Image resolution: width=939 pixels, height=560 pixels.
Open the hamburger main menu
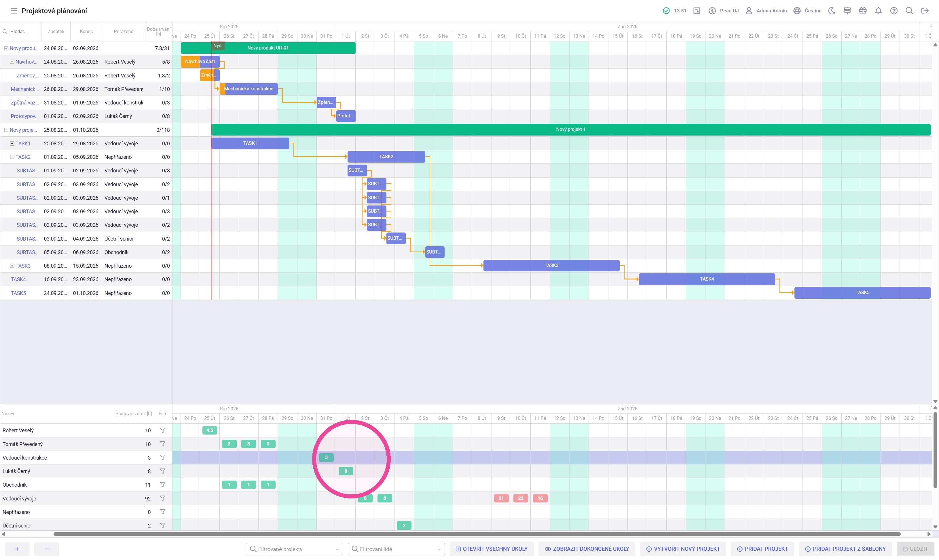14,11
